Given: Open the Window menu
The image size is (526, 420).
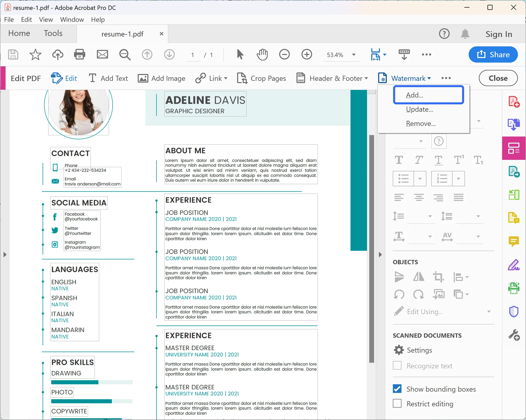Looking at the screenshot, I should (72, 20).
